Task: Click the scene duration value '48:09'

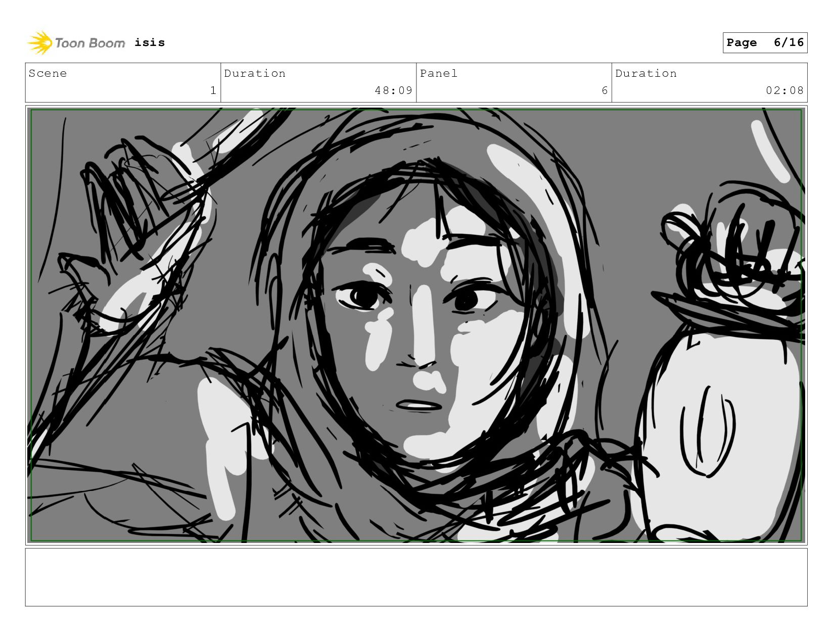Action: pyautogui.click(x=394, y=90)
